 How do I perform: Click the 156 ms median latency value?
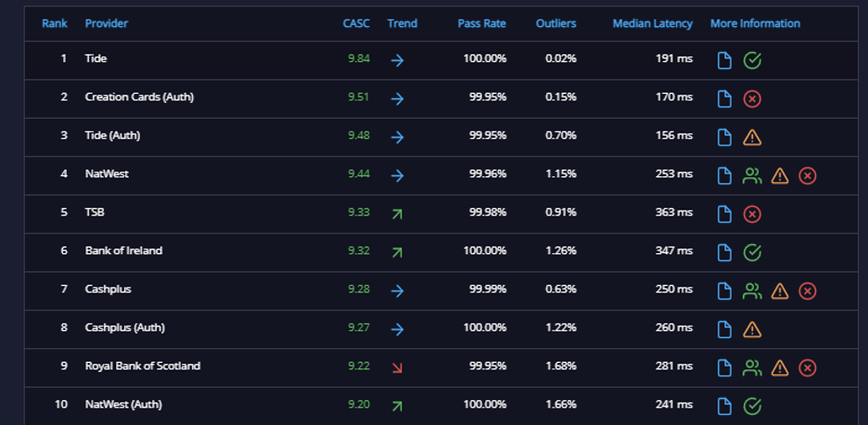(673, 135)
